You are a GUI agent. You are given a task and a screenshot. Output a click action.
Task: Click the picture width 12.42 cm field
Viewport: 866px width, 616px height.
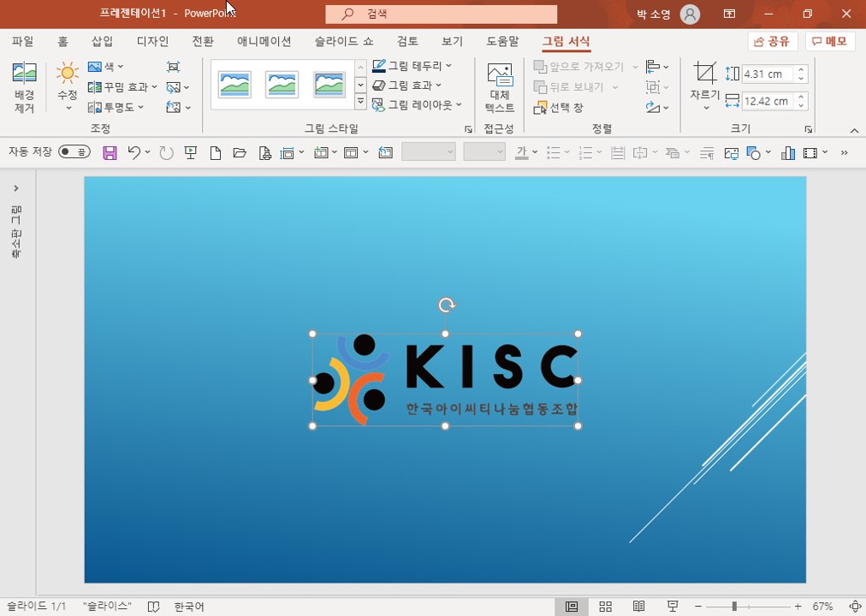pyautogui.click(x=768, y=101)
